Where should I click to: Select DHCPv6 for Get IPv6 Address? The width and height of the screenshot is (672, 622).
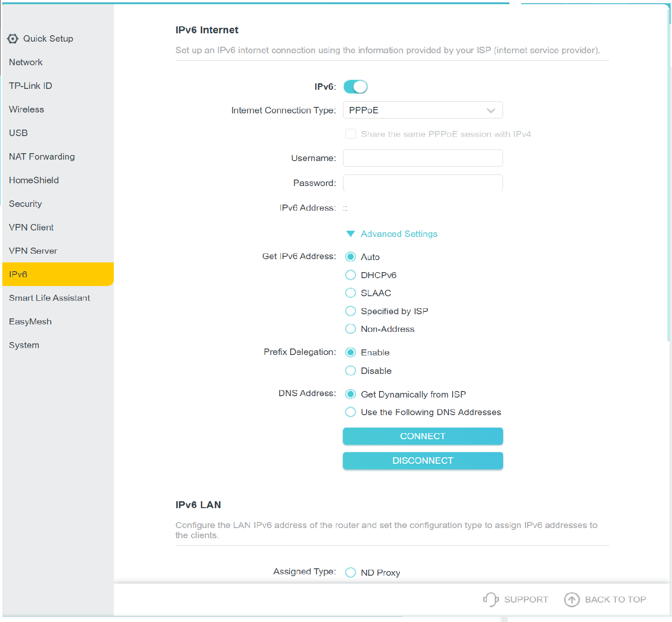point(351,275)
